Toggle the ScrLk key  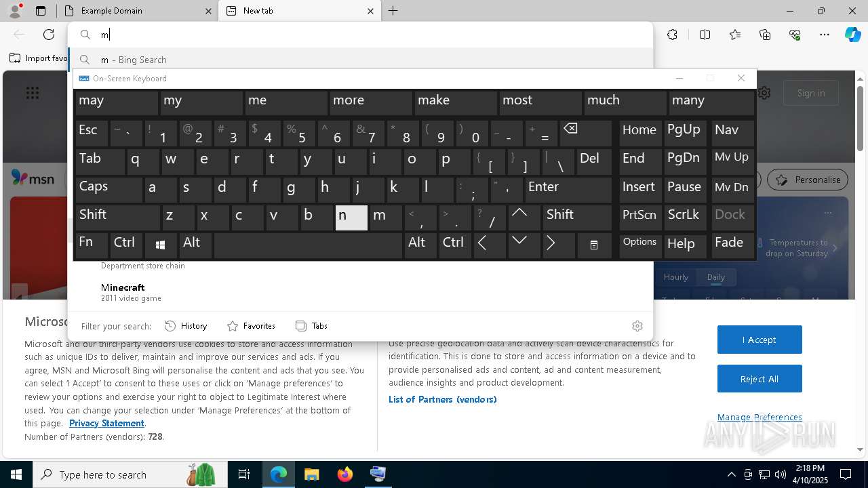pyautogui.click(x=685, y=218)
